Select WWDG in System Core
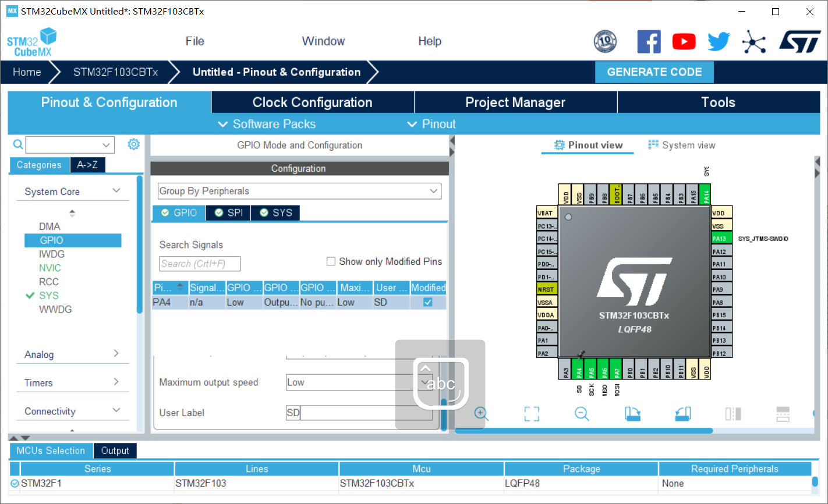 pos(55,309)
